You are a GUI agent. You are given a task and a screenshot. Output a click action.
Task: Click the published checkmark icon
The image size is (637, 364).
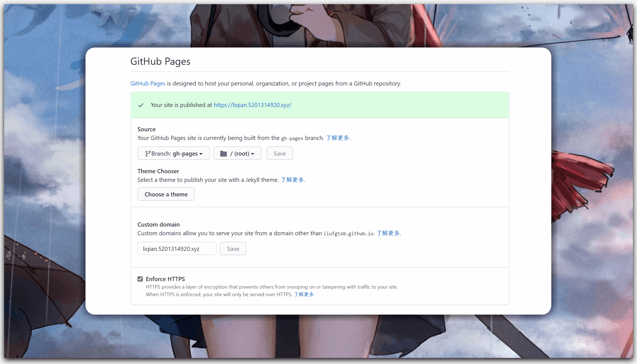click(x=141, y=105)
